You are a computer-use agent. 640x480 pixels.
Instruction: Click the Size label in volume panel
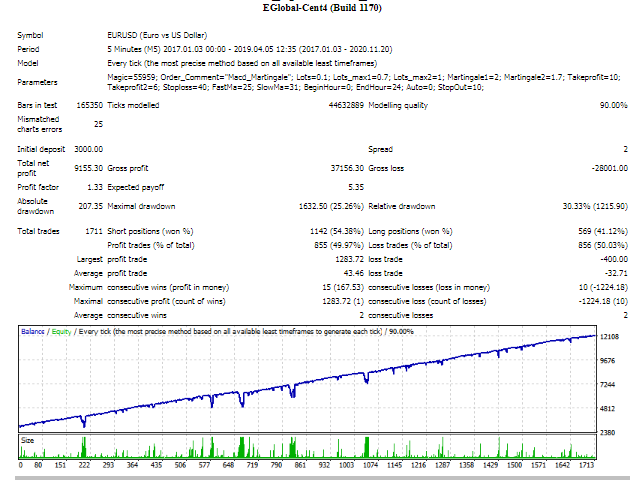[29, 438]
